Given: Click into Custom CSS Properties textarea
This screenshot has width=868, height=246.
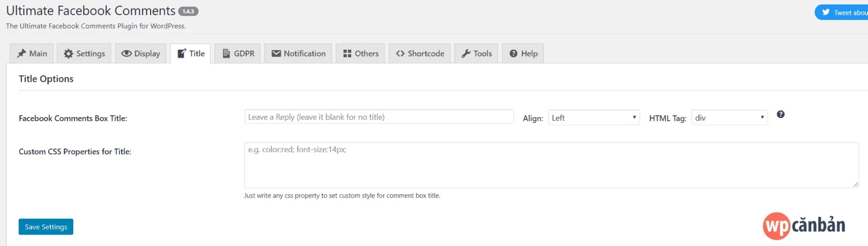Looking at the screenshot, I should (551, 165).
